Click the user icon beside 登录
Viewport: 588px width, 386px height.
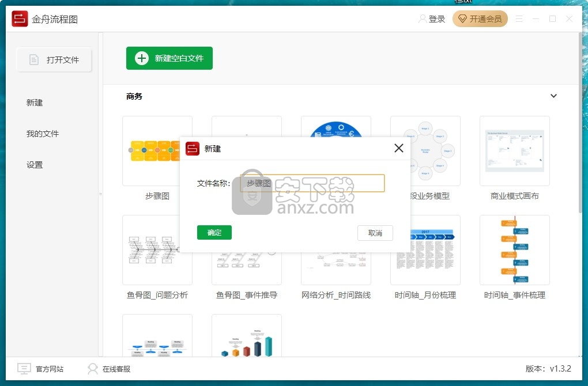tap(423, 19)
